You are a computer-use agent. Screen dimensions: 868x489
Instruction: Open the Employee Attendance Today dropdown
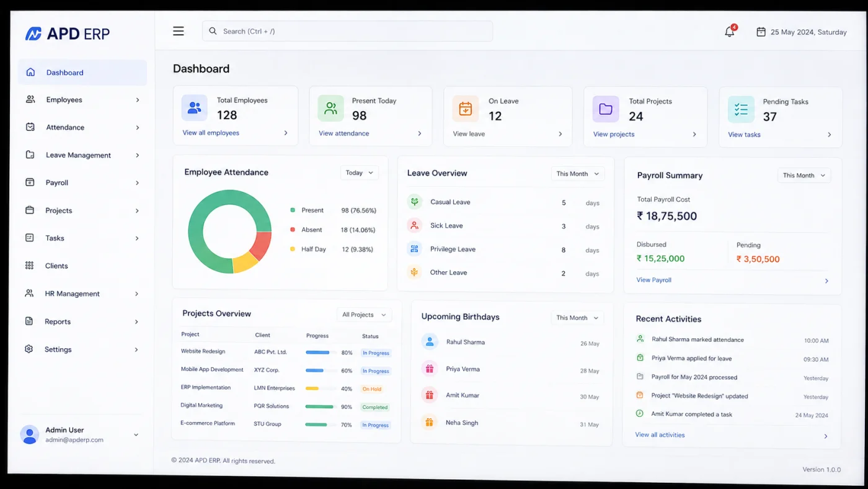(x=360, y=173)
